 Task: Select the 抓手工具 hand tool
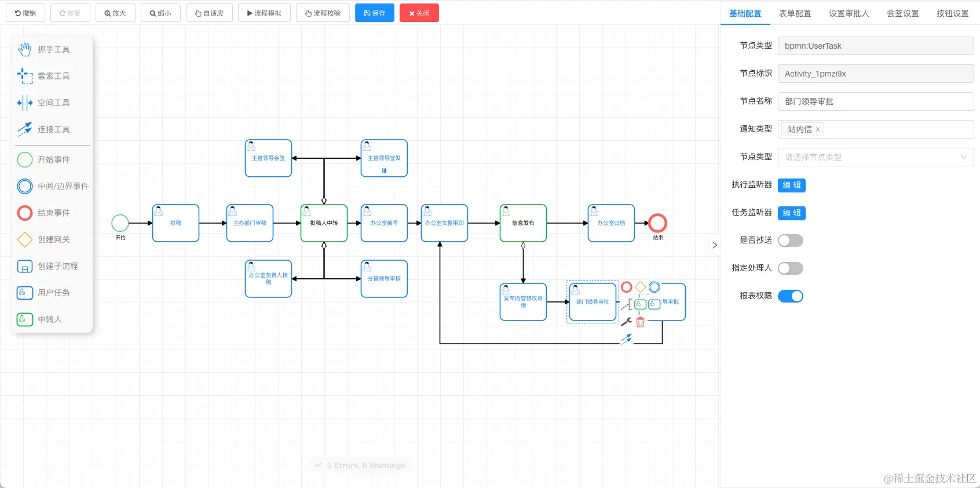pos(43,49)
